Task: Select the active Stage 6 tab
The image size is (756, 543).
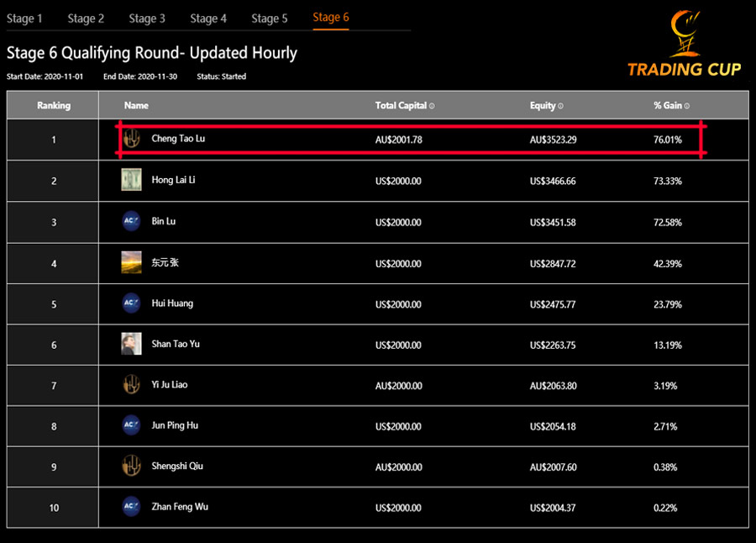Action: pos(330,18)
